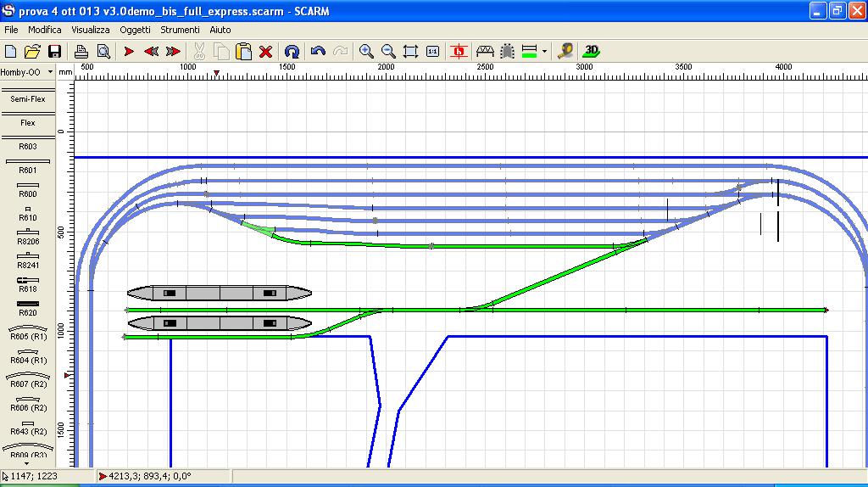Set zoom to 1:1 scale

click(433, 52)
